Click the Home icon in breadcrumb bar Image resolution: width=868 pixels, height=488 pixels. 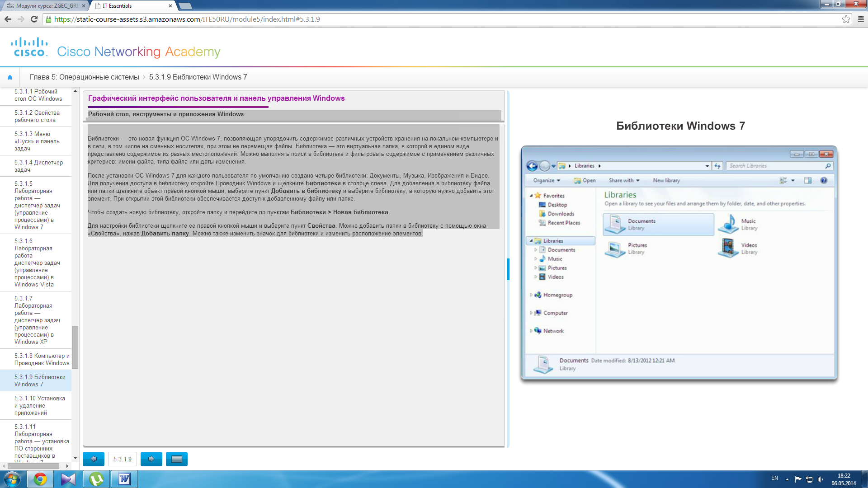(x=10, y=77)
